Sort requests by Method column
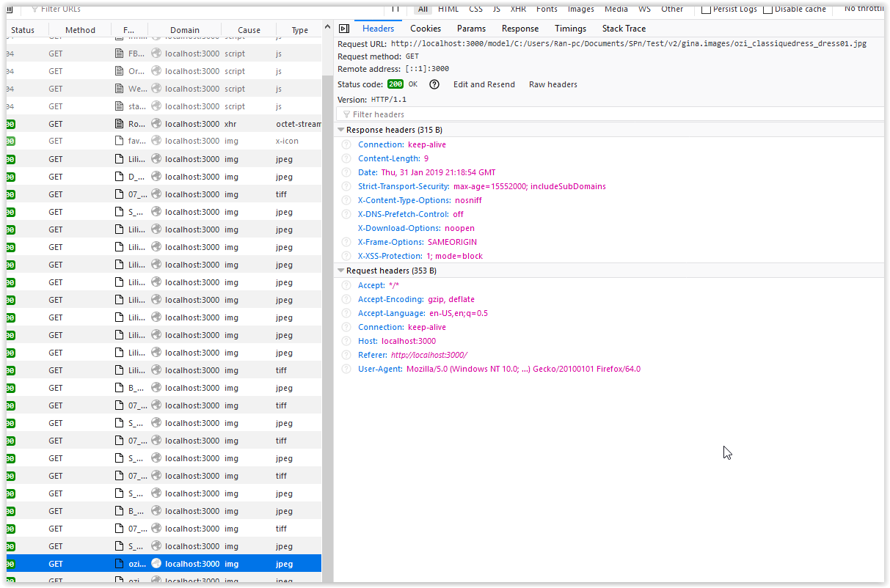The image size is (890, 588). [x=80, y=30]
